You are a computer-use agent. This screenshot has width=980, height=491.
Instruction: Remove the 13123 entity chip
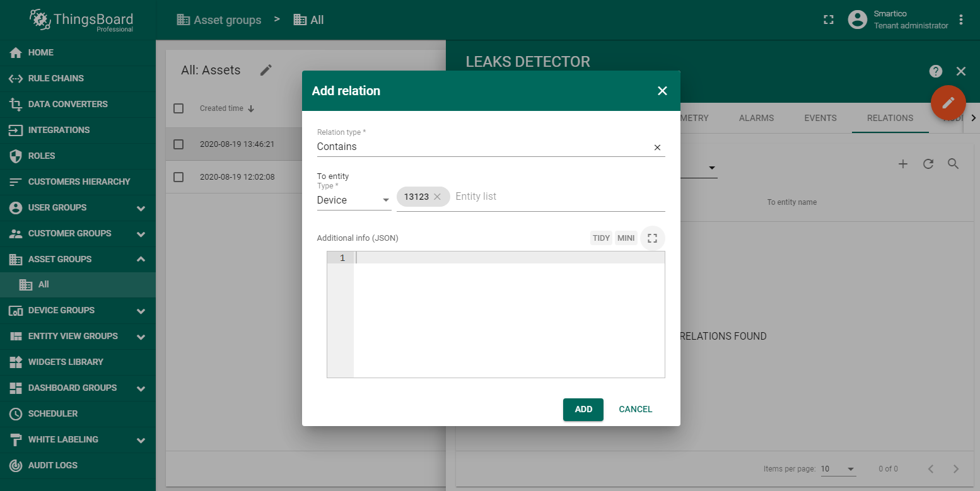[x=437, y=197]
